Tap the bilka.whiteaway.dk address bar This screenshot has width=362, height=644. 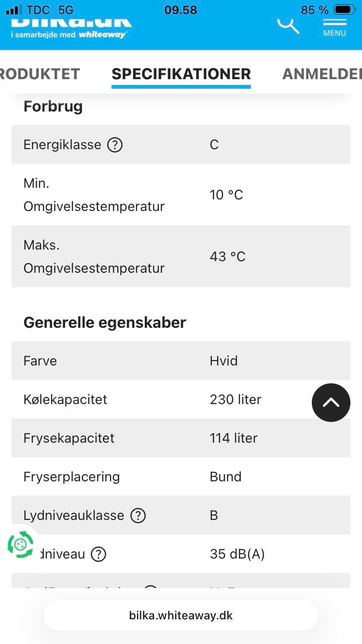tap(181, 616)
